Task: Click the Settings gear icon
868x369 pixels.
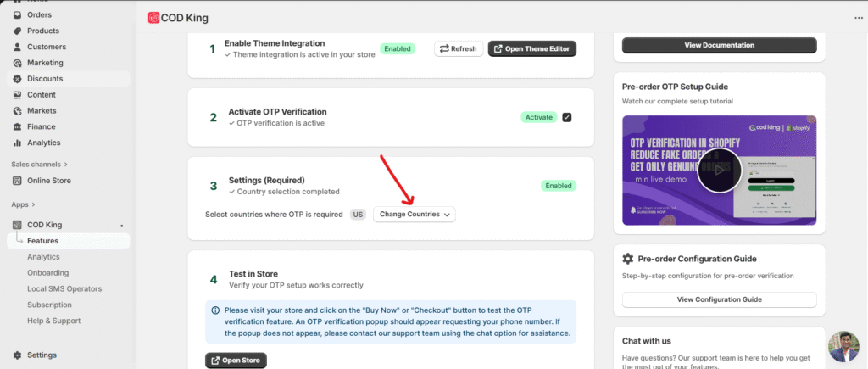Action: point(18,355)
